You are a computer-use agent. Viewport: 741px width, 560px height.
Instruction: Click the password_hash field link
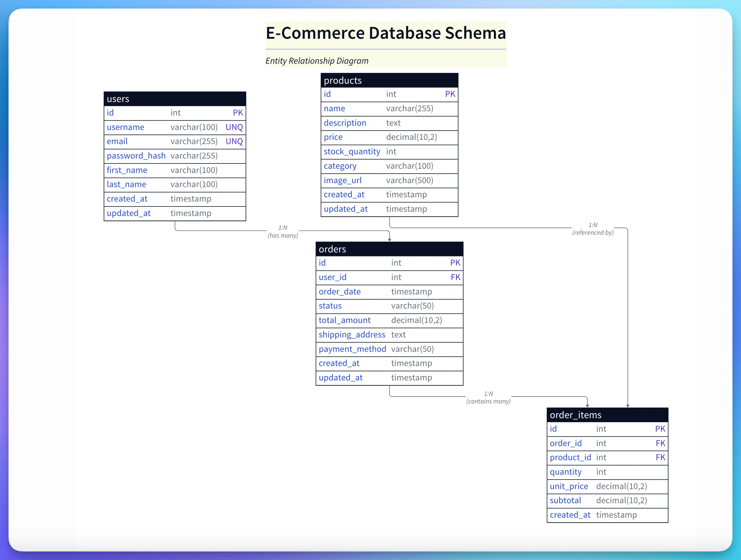pyautogui.click(x=136, y=156)
